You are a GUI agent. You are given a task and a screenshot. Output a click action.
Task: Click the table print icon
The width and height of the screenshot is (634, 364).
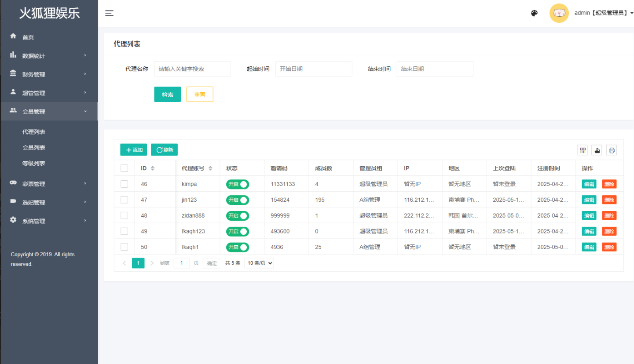(612, 150)
